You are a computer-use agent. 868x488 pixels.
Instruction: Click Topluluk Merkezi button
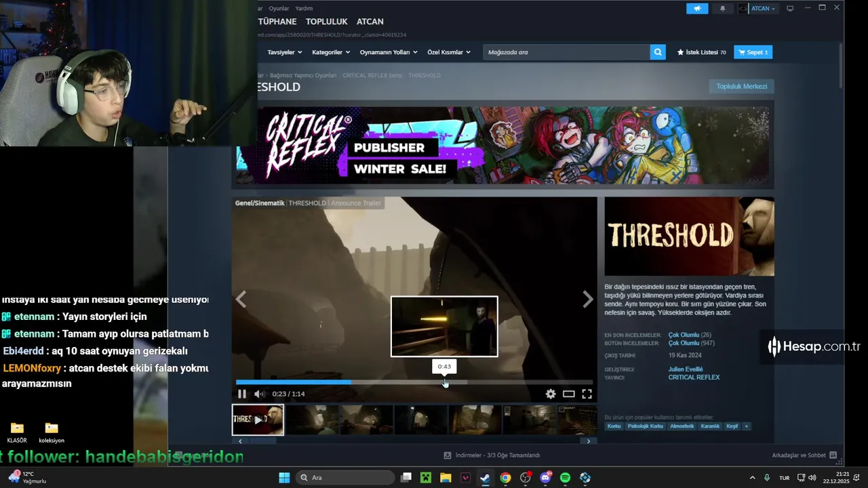[x=742, y=86]
